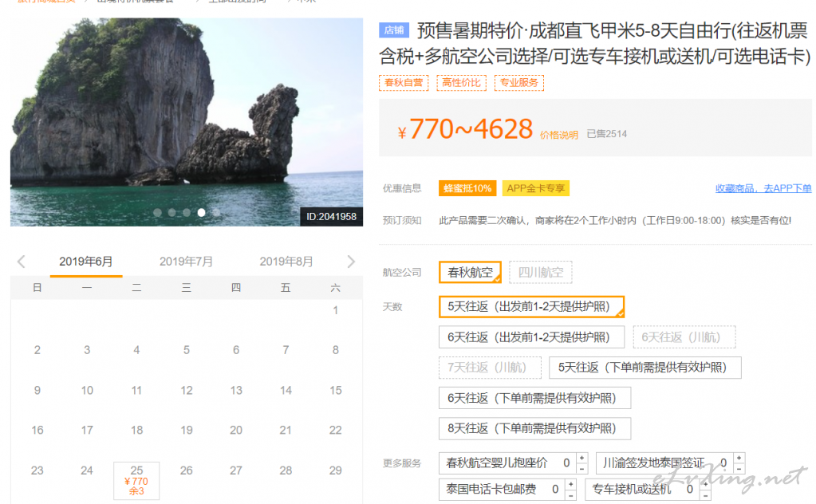Decrease 川渝签发地泰国签证 quantity with minus
816x504 pixels.
tap(739, 468)
